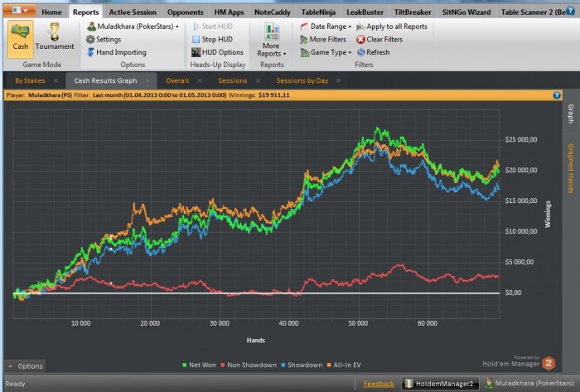Switch to Overall report tab
Screen dimensions: 580x392
click(x=177, y=80)
